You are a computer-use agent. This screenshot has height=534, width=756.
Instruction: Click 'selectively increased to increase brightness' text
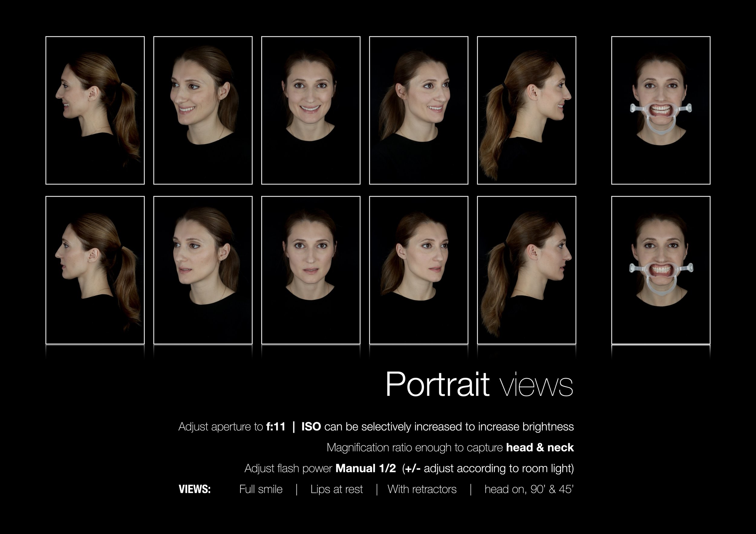(x=468, y=427)
